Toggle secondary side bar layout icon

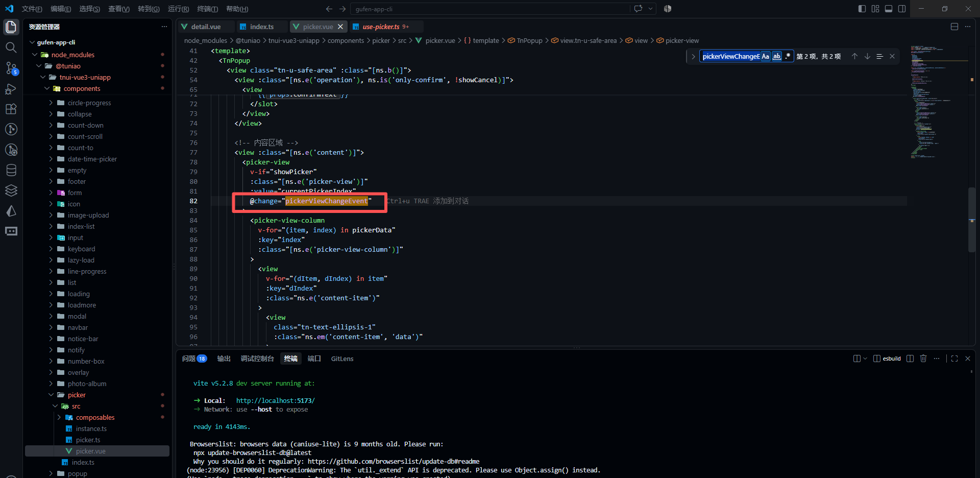[902, 9]
